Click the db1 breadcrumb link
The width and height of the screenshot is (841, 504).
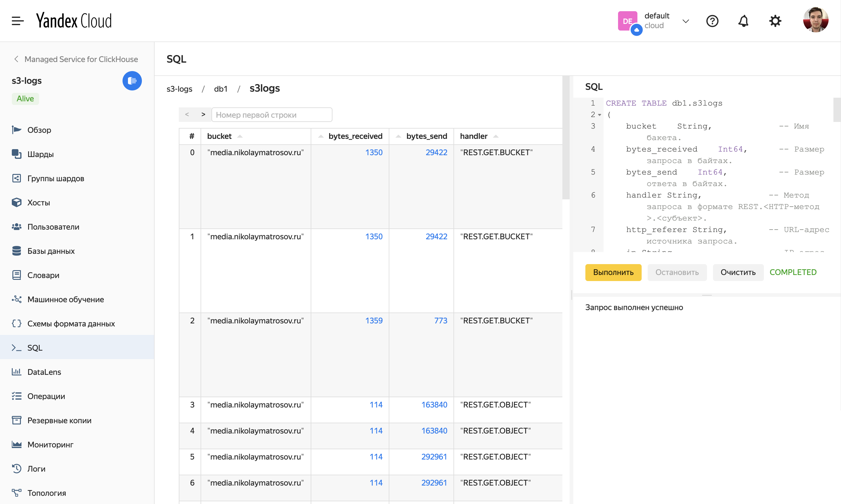coord(221,89)
